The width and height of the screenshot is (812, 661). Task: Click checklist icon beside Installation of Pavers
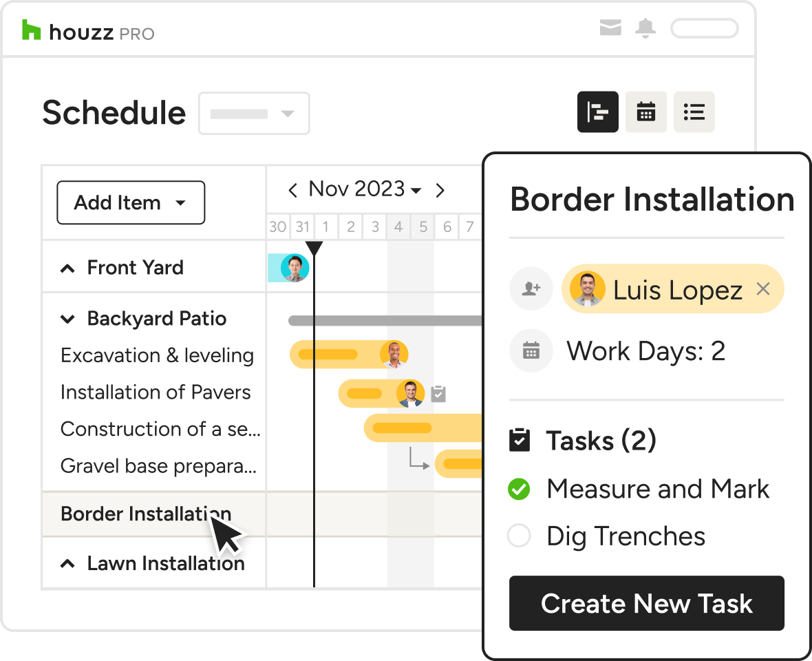coord(438,394)
